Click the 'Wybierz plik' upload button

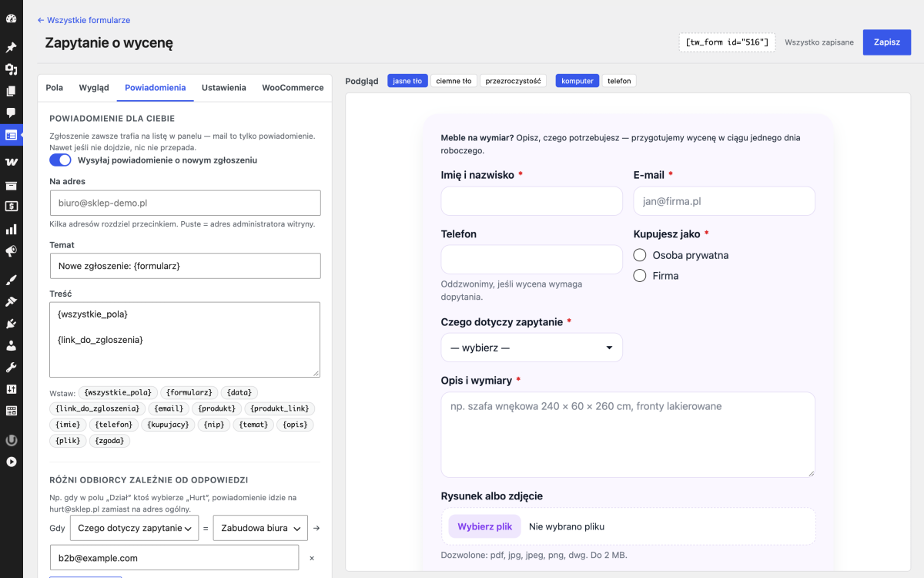click(485, 526)
